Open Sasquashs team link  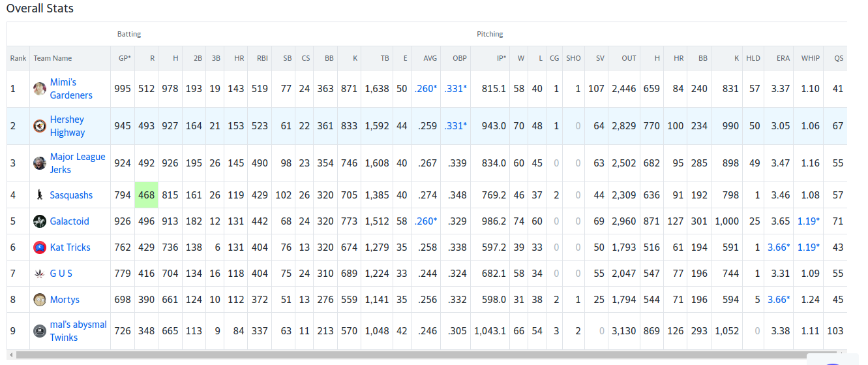click(71, 195)
